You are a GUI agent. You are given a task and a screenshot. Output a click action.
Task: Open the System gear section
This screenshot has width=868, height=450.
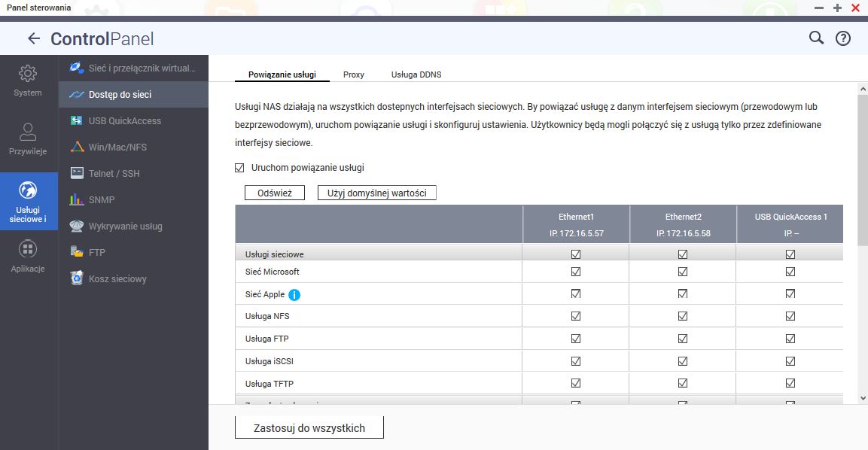click(28, 81)
